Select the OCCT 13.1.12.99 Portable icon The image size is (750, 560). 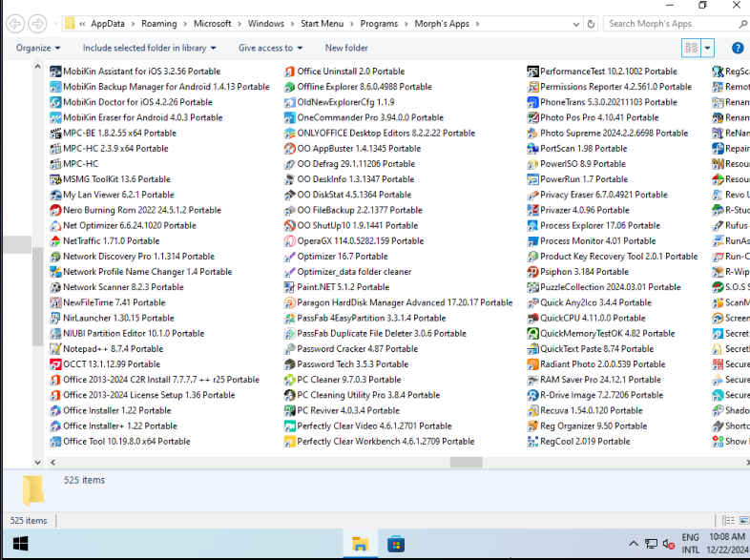55,363
